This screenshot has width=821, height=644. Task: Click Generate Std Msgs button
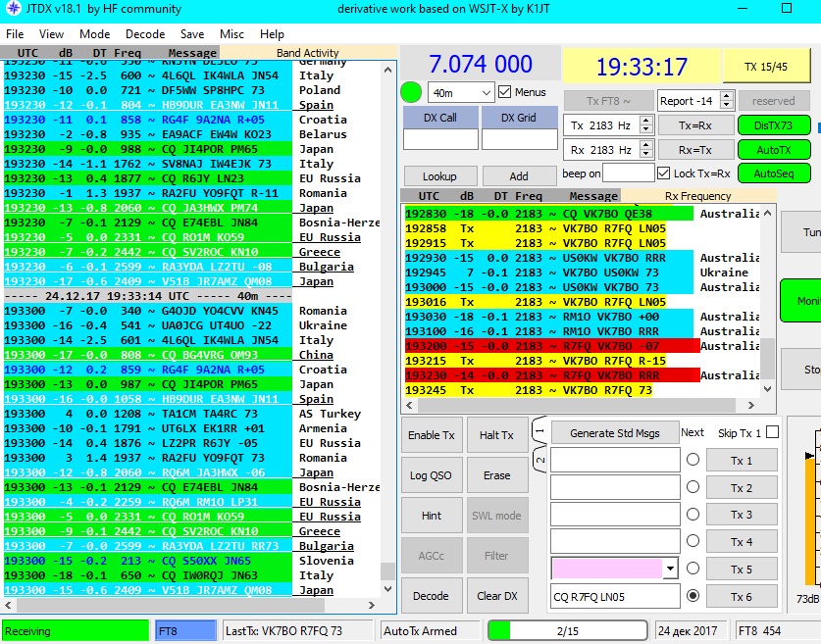coord(614,433)
